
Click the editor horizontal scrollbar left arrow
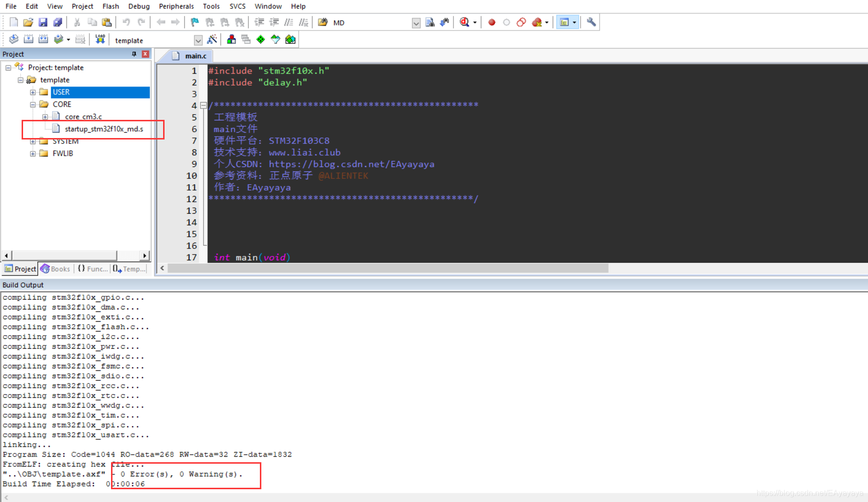click(x=163, y=268)
